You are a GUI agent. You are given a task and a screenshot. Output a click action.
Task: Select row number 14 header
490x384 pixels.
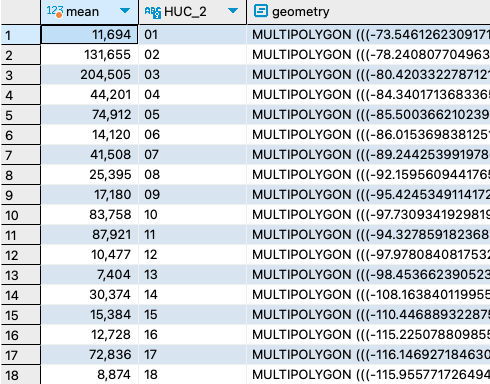tap(20, 295)
